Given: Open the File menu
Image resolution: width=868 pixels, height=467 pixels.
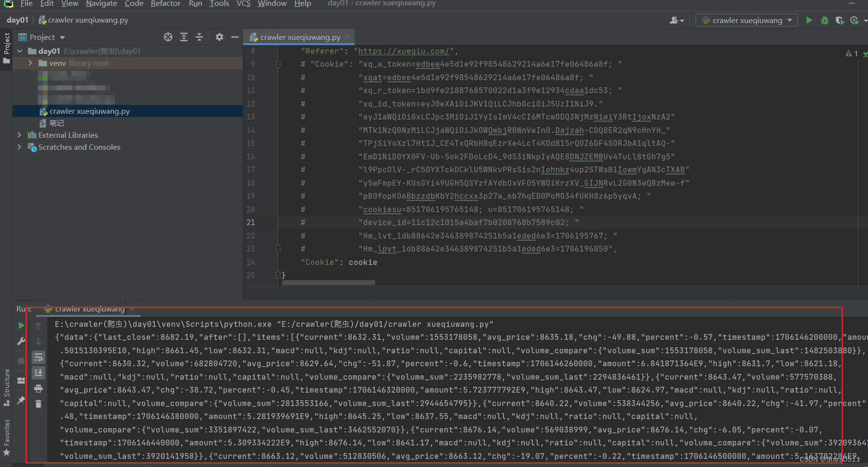Looking at the screenshot, I should pos(26,3).
